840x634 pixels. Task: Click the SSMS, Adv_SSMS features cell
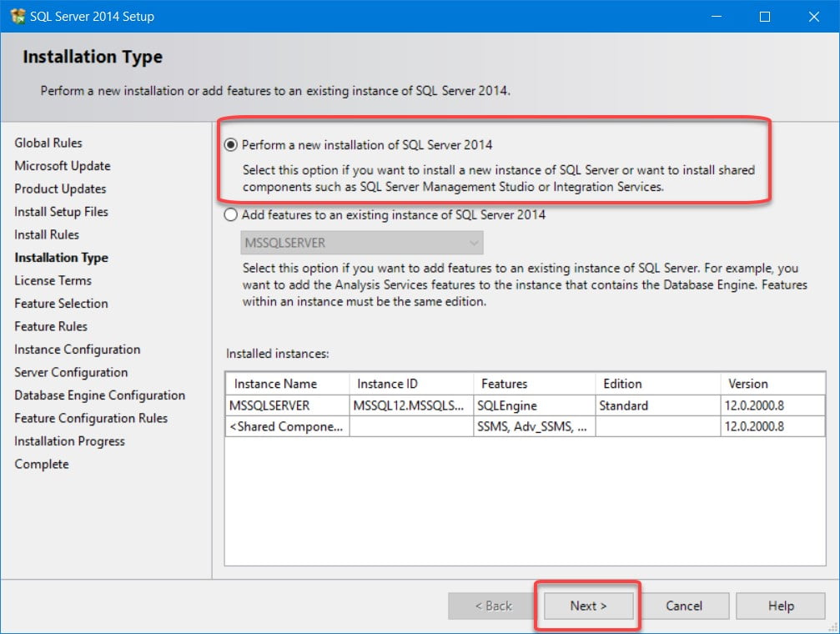[535, 426]
